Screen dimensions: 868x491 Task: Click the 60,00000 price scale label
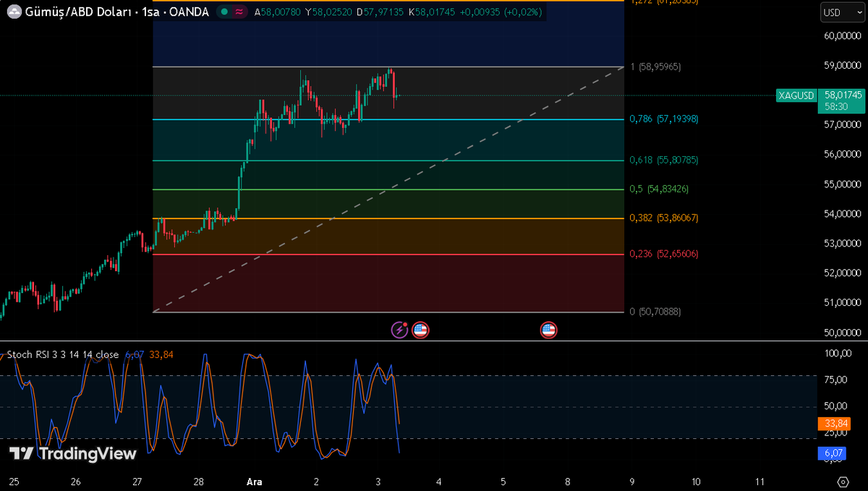coord(843,35)
